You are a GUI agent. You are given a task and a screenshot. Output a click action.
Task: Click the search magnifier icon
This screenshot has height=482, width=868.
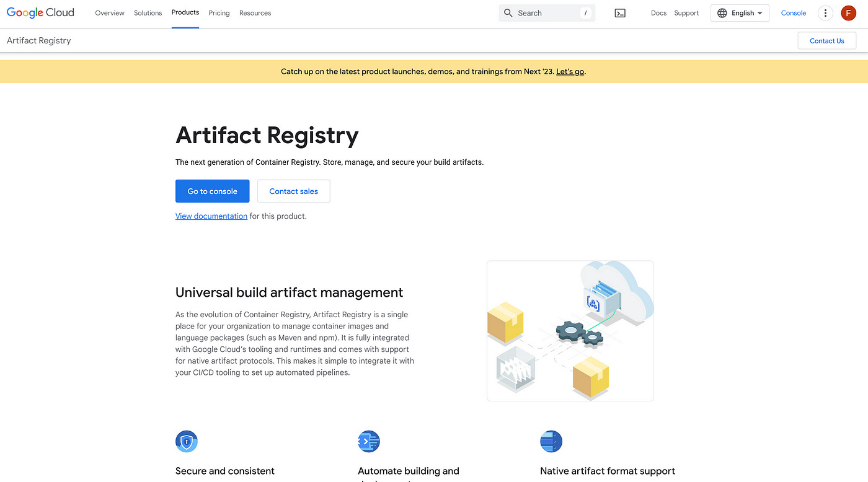508,13
